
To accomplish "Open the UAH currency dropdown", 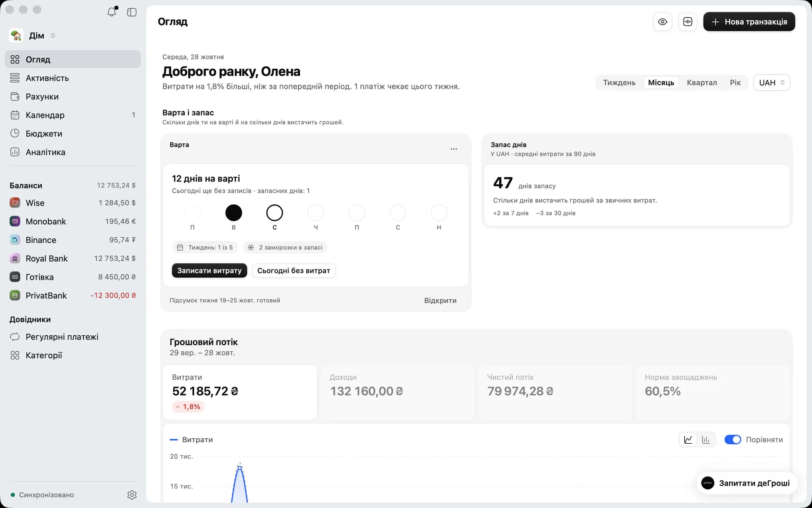I will point(771,82).
